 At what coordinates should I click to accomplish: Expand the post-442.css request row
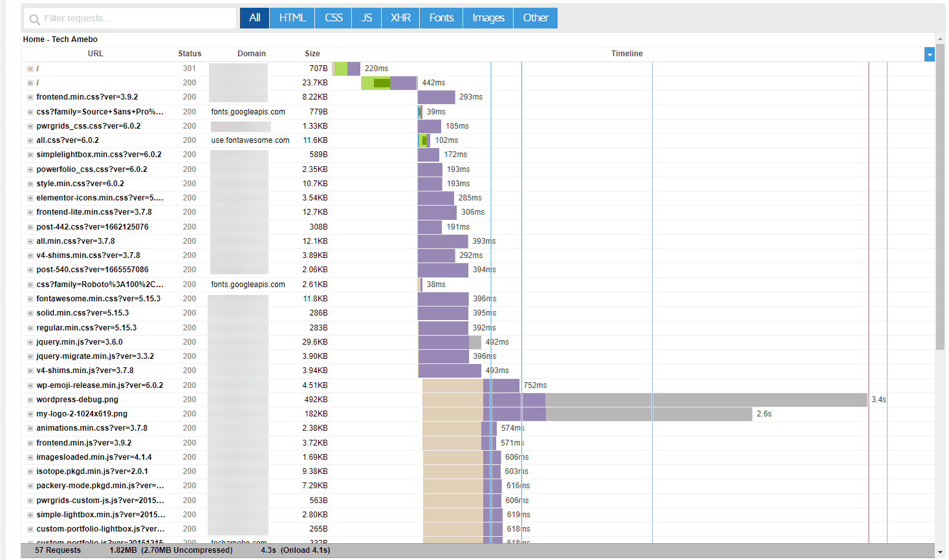click(x=30, y=227)
